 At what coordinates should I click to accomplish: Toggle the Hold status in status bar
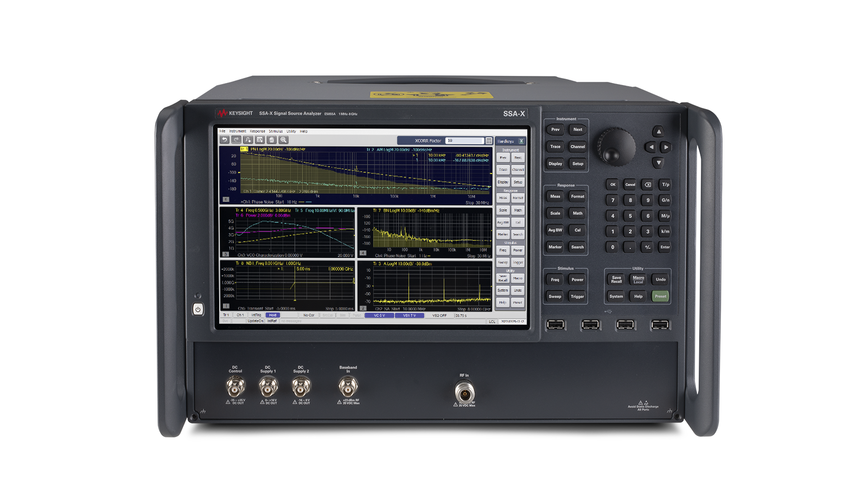pos(273,315)
